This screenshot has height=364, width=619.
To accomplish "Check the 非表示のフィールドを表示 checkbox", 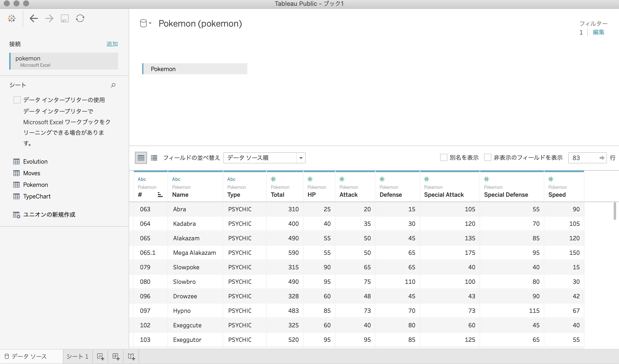I will [487, 157].
